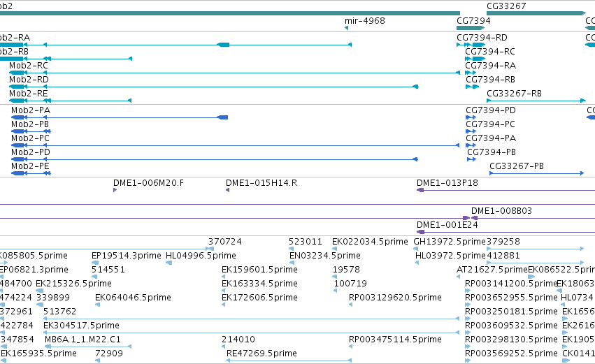
Task: Open the Mob2-PC protein label
Action: point(30,138)
